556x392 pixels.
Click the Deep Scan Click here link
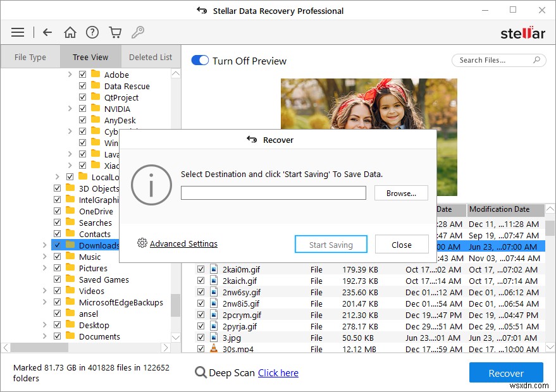[x=278, y=373]
